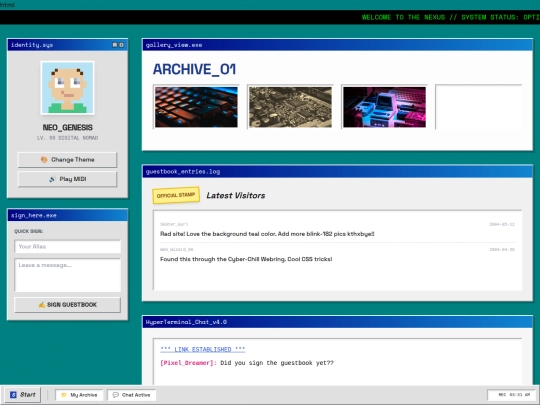Click the speaker icon on Play MIDI
This screenshot has height=405, width=540.
tap(52, 179)
